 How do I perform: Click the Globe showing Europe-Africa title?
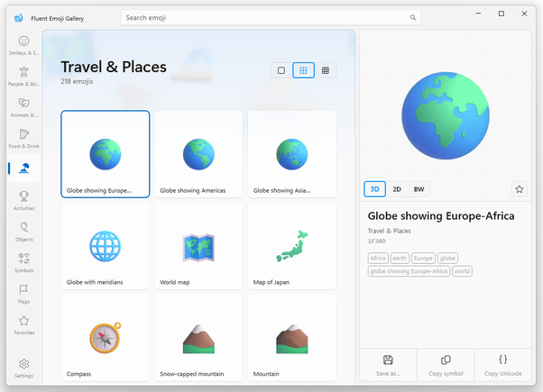441,216
